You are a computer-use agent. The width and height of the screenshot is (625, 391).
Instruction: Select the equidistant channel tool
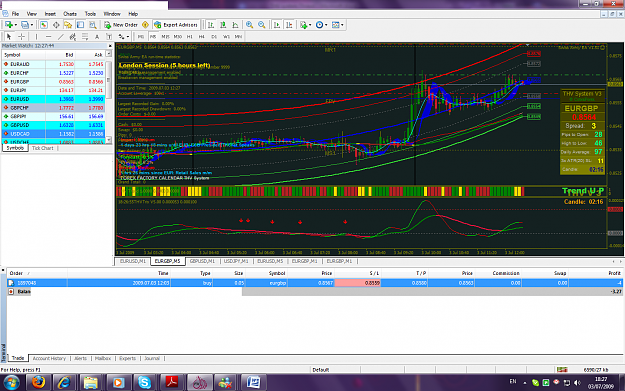[73, 37]
